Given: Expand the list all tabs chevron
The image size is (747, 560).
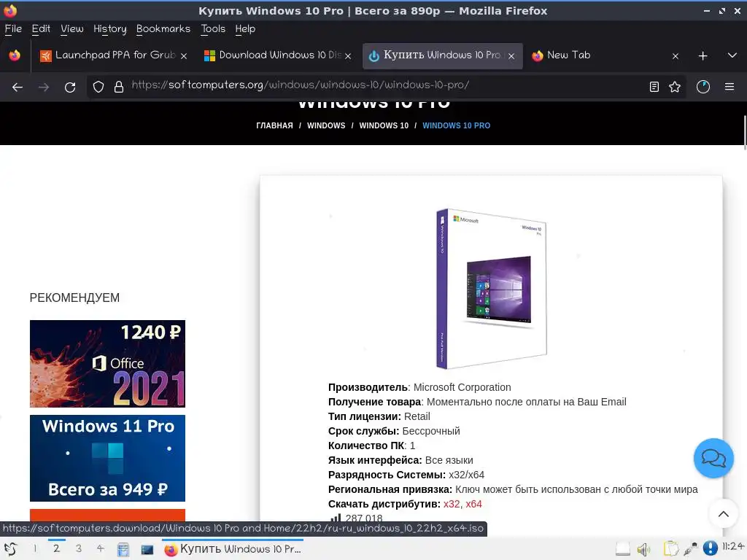Looking at the screenshot, I should click(x=732, y=55).
